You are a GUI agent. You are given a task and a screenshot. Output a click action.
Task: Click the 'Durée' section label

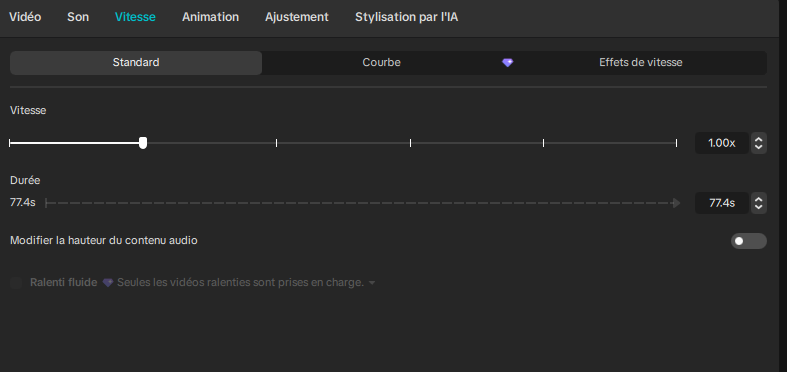[25, 180]
